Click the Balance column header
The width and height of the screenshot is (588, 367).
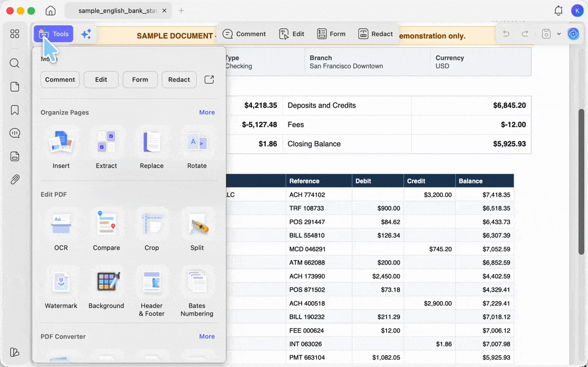pyautogui.click(x=485, y=181)
